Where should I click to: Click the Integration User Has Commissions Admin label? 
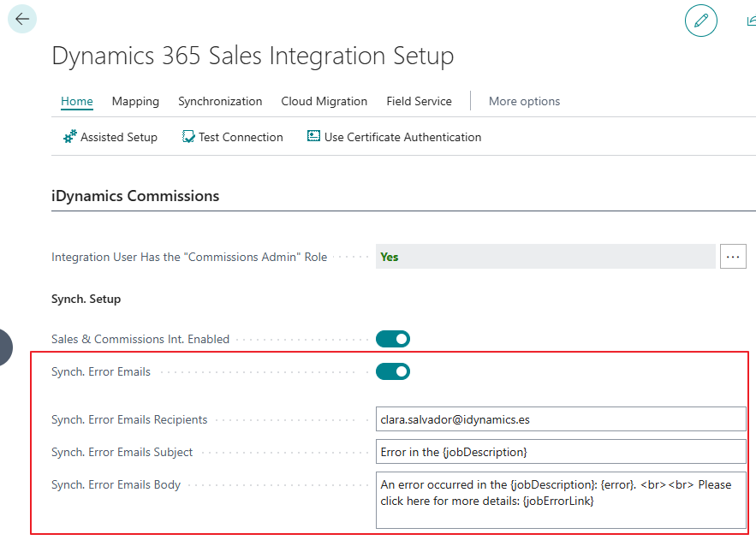click(189, 258)
